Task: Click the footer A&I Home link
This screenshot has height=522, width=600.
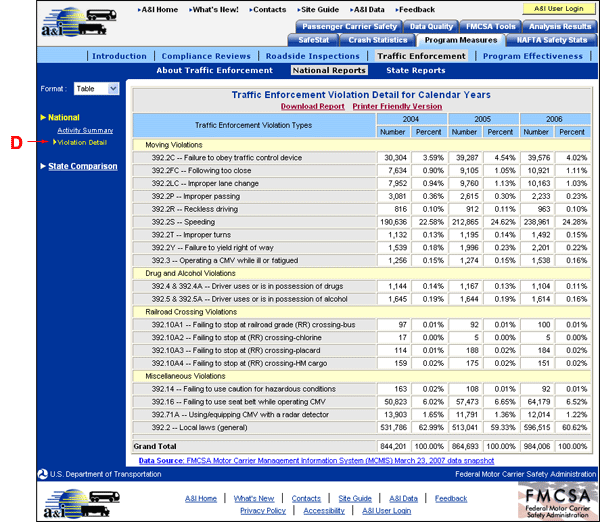Action: [x=201, y=499]
